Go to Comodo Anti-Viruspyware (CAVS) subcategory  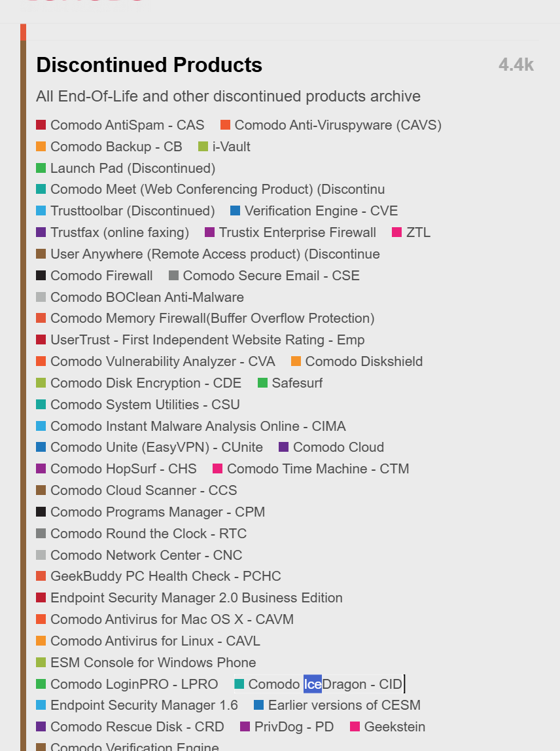(338, 125)
